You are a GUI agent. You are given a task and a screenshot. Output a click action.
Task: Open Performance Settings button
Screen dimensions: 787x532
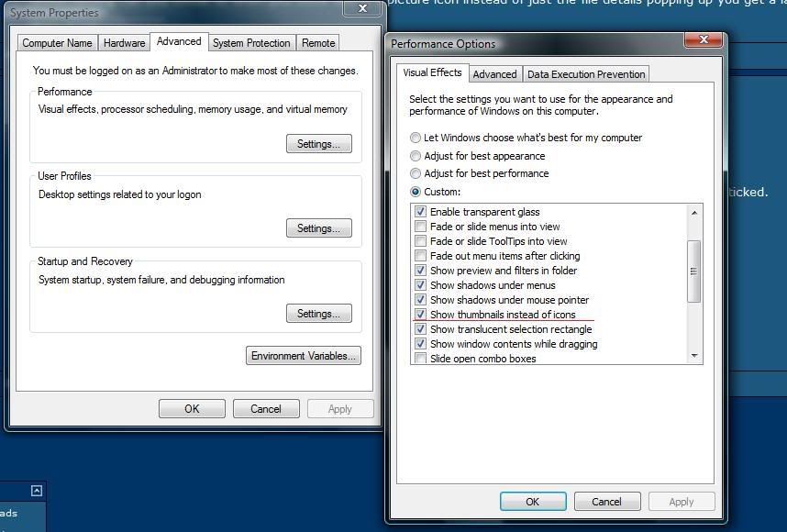pyautogui.click(x=318, y=144)
